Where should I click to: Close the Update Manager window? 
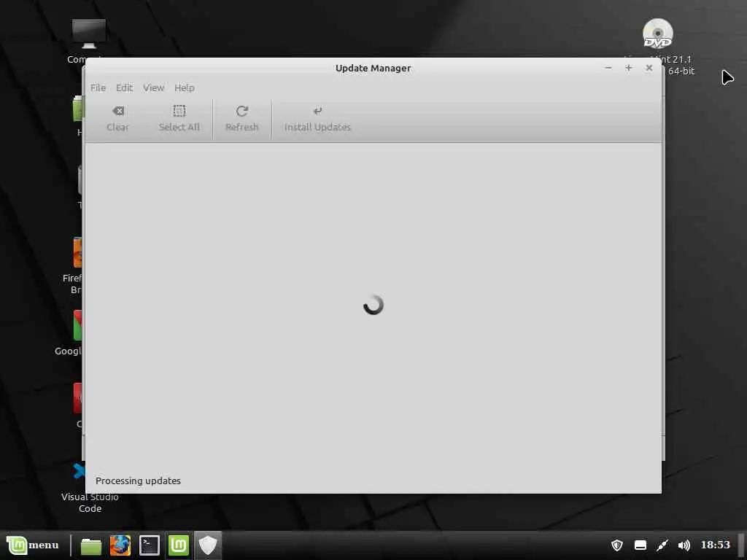[649, 68]
